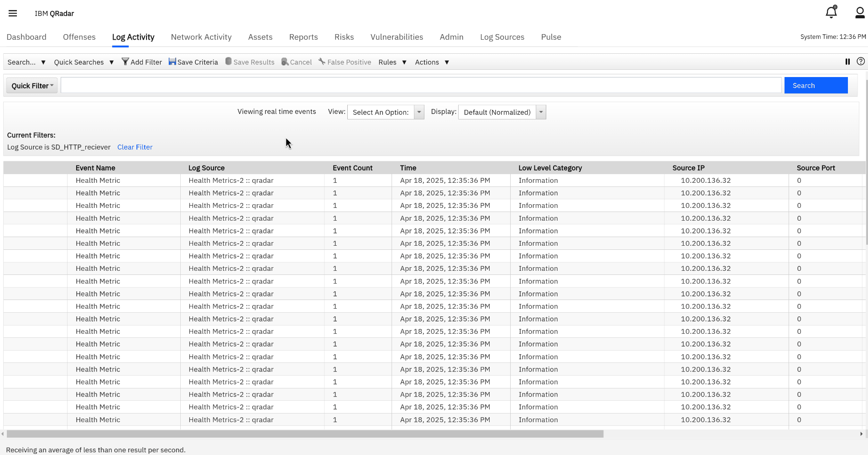Click the scroll left arrow
Image resolution: width=868 pixels, height=455 pixels.
click(x=3, y=434)
